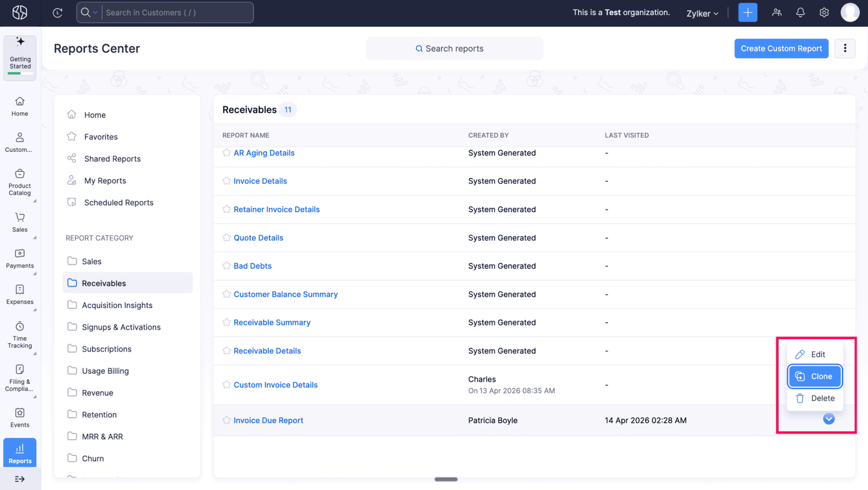Click the Search reports field
The width and height of the screenshot is (868, 490).
coord(454,49)
